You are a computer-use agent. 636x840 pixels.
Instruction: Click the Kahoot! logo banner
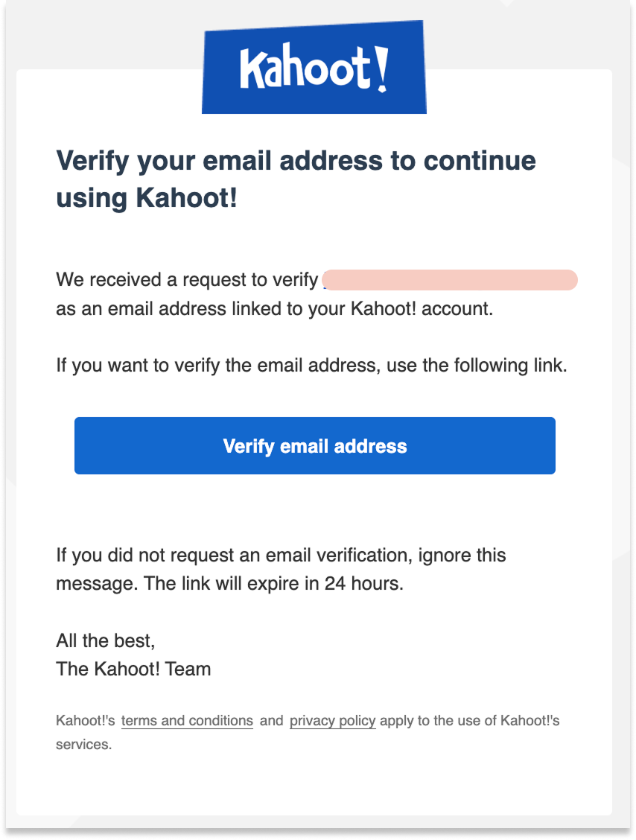click(314, 67)
